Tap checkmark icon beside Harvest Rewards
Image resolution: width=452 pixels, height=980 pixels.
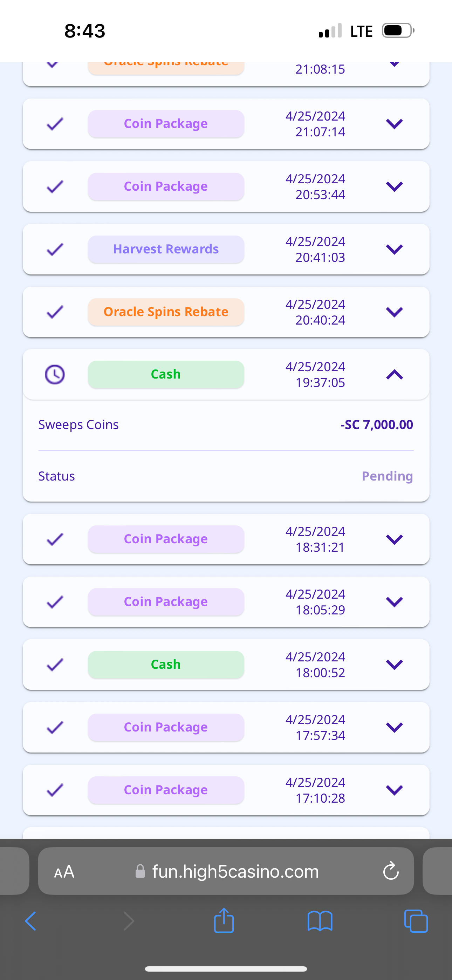(x=55, y=250)
